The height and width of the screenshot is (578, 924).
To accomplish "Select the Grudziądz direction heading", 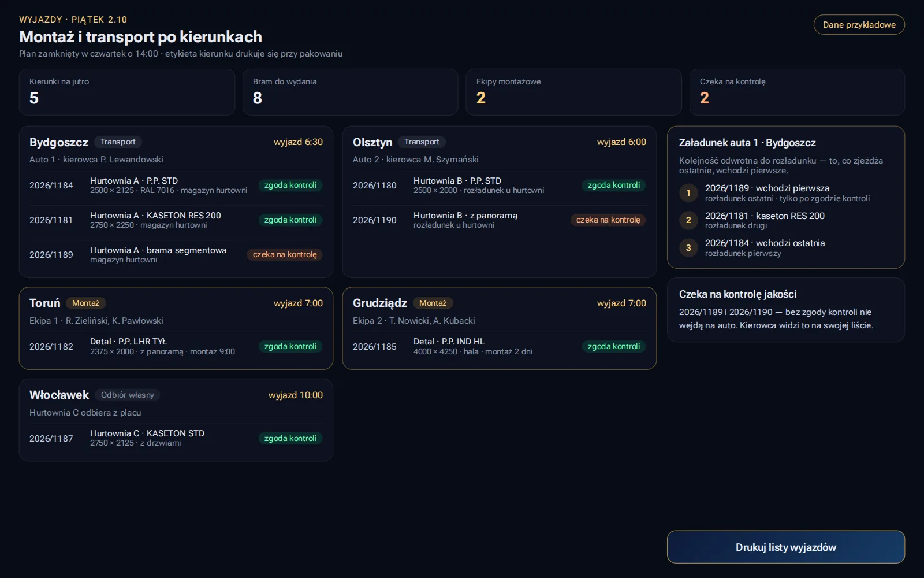I will pos(380,303).
